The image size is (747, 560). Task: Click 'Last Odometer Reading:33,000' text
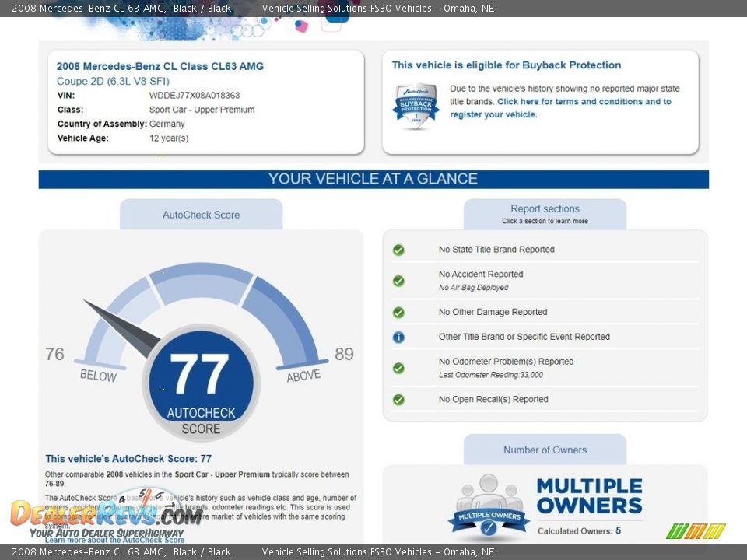[491, 375]
